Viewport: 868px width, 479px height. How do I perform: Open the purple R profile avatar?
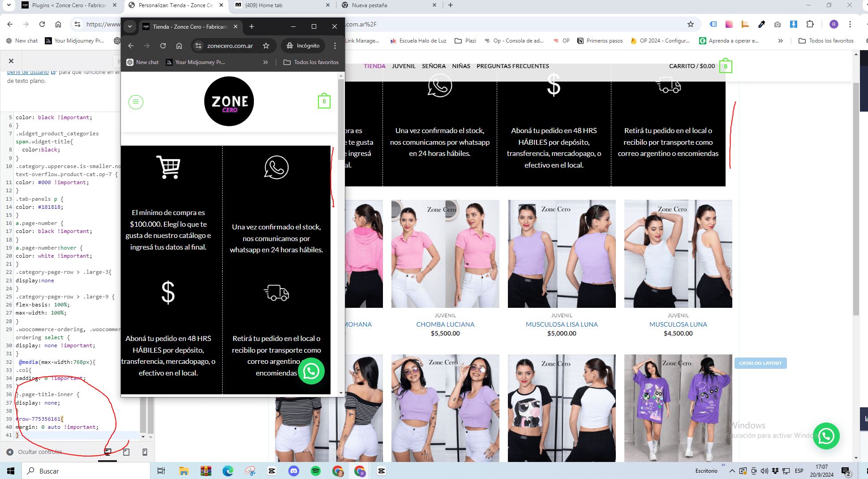(x=834, y=24)
